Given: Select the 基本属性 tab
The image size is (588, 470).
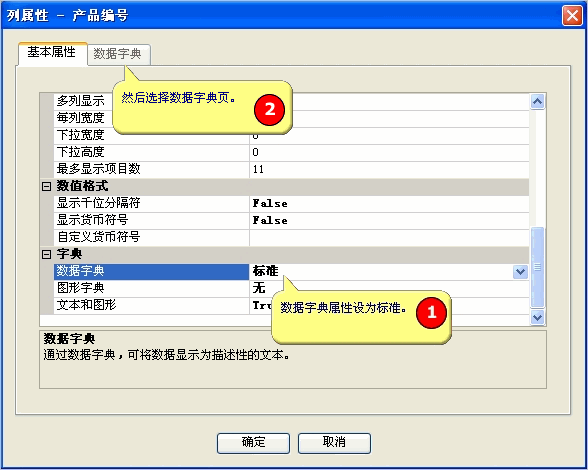Looking at the screenshot, I should point(52,53).
